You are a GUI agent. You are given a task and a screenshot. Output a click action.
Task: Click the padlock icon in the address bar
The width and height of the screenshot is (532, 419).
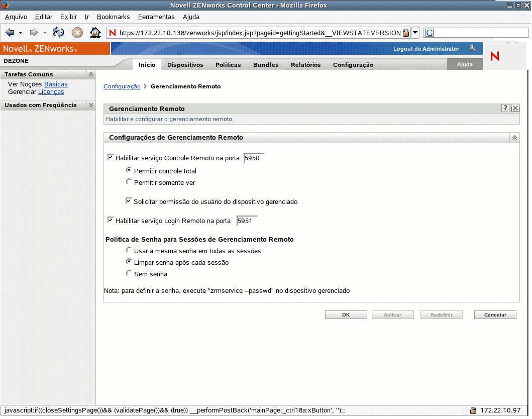tap(406, 33)
